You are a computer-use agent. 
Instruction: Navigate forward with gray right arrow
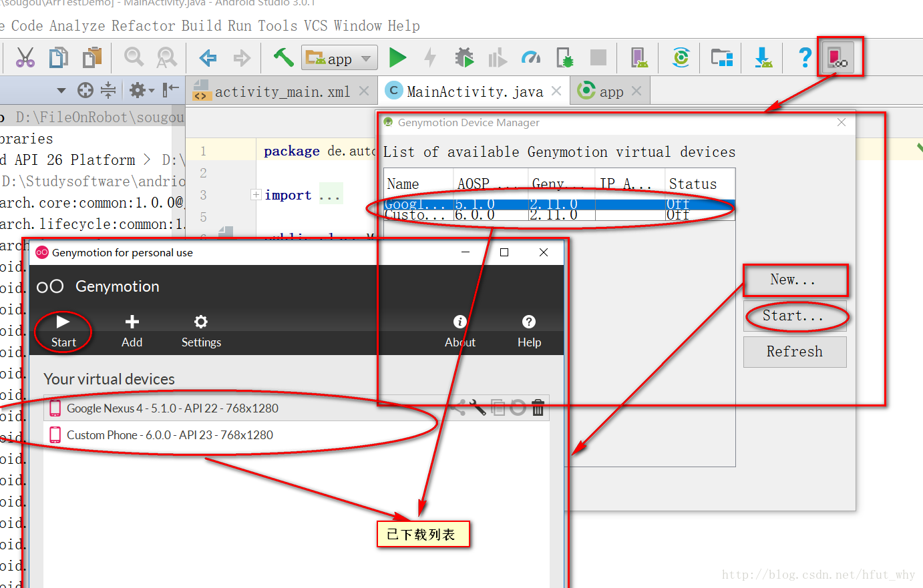point(241,58)
